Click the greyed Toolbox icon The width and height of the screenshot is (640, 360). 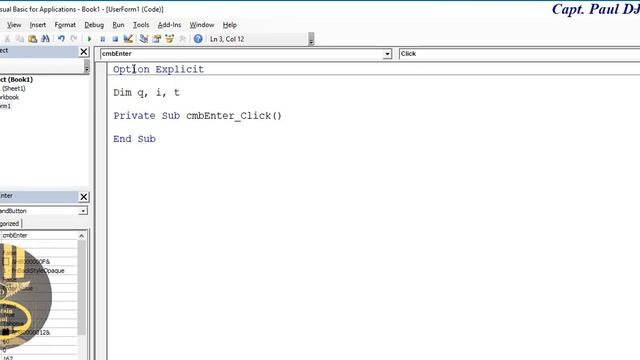182,39
